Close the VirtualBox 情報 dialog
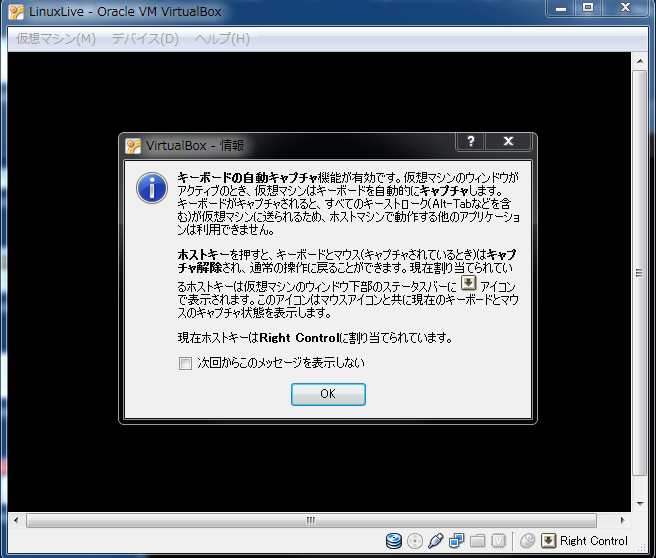656x558 pixels. 508,141
